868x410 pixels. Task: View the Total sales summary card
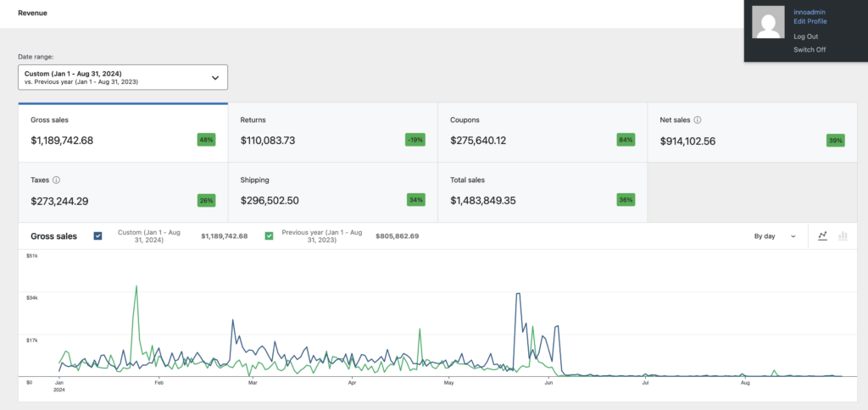(542, 192)
